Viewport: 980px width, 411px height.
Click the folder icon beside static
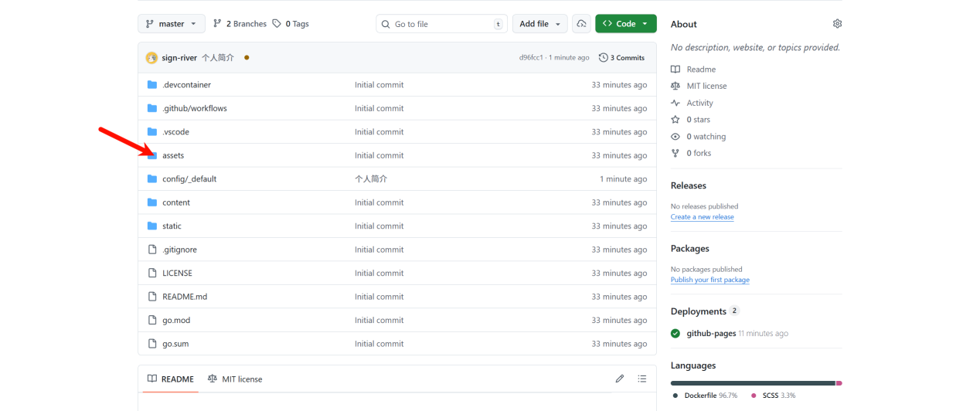pos(152,226)
